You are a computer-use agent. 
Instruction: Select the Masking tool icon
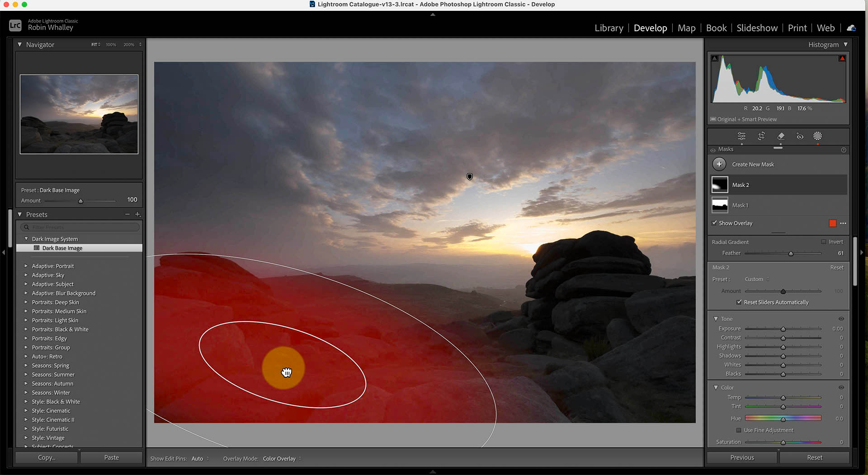tap(817, 136)
